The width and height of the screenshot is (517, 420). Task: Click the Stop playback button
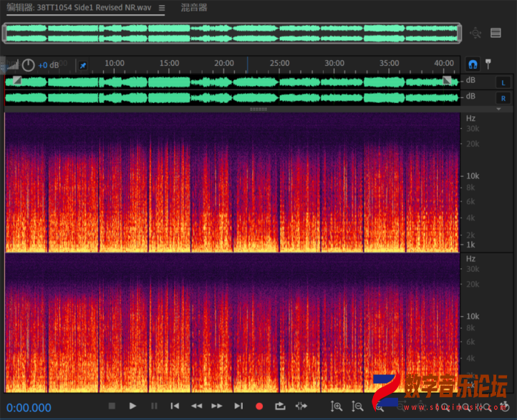click(112, 406)
